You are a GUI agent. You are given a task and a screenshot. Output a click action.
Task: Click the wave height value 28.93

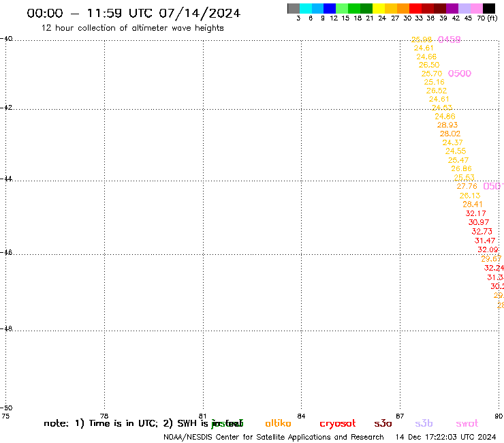(447, 125)
